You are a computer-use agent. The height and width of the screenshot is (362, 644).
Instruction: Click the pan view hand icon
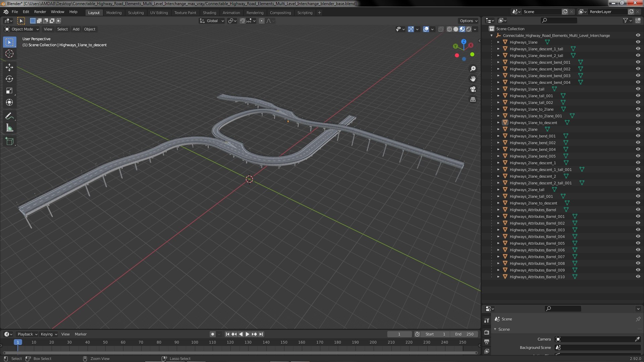coord(473,79)
